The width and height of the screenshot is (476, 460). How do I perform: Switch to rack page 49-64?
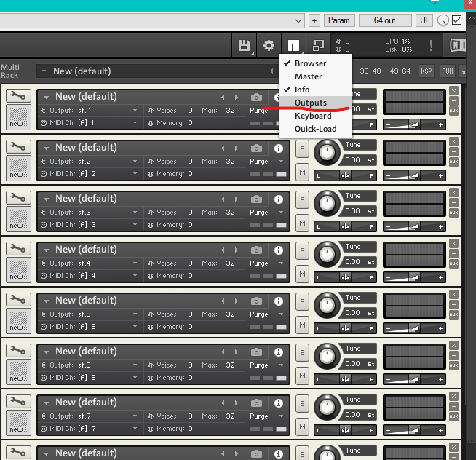400,71
